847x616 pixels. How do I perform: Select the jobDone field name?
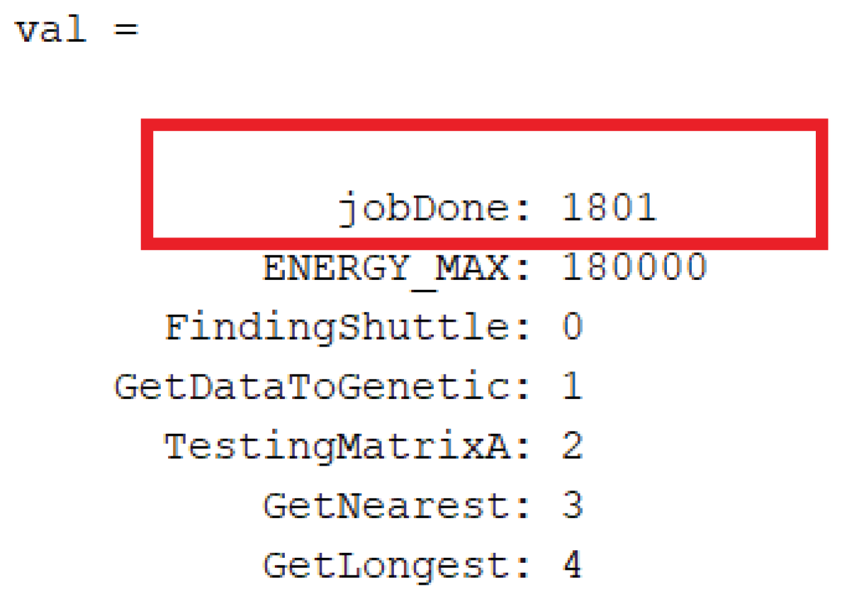424,209
